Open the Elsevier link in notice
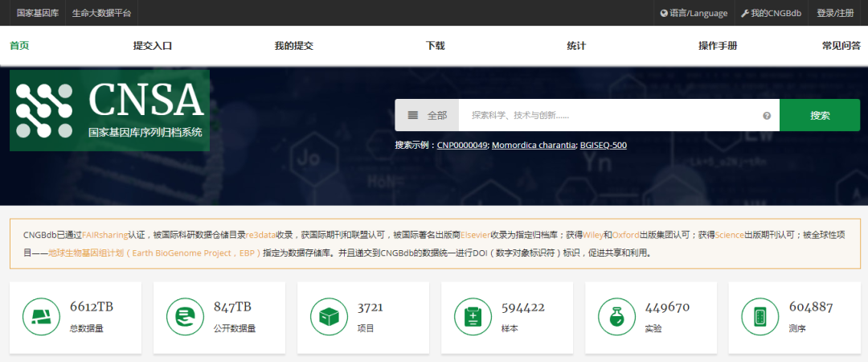Viewport: 868px width, 362px height. click(476, 235)
